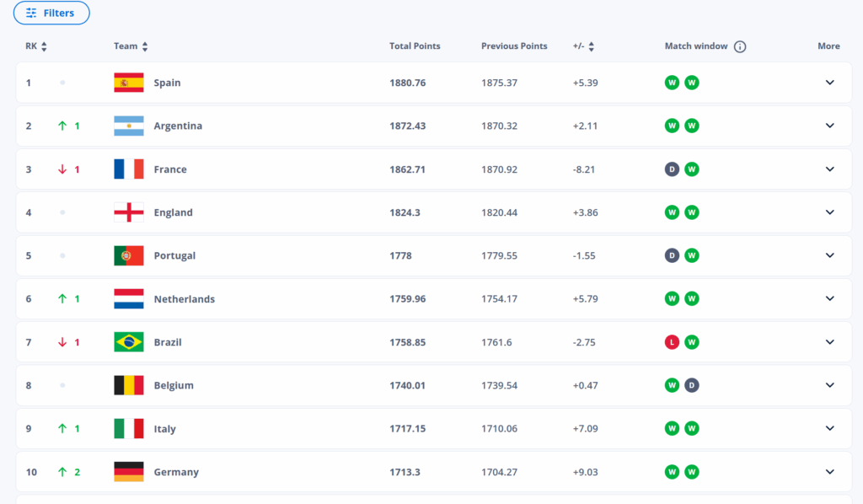Click the Italy flag icon
This screenshot has width=863, height=504.
tap(129, 428)
